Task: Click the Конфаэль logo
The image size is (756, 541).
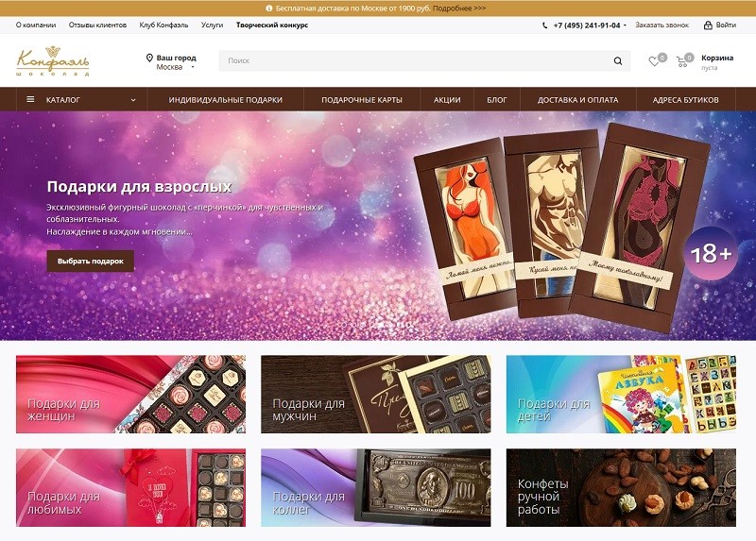Action: tap(53, 60)
